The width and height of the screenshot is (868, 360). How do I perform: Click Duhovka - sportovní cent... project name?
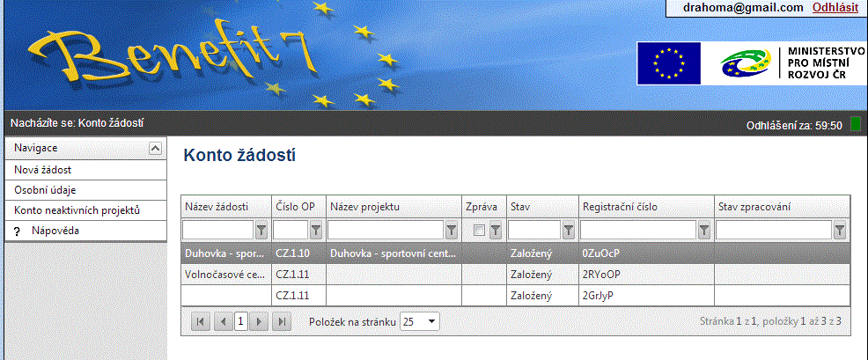click(x=393, y=253)
